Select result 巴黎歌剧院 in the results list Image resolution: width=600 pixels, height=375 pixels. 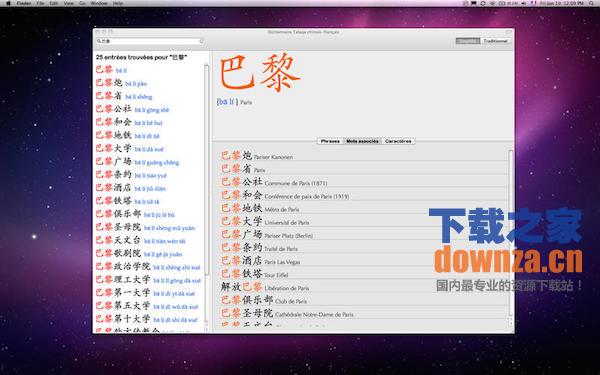(x=139, y=253)
